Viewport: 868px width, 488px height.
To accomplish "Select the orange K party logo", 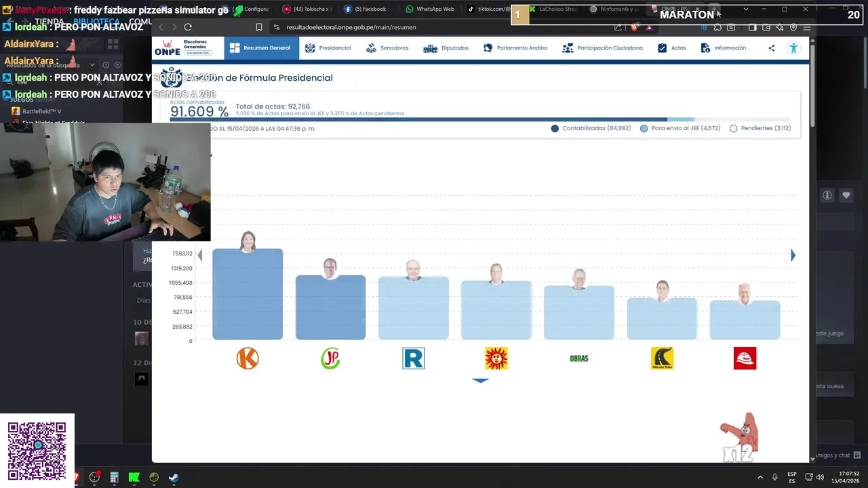I will click(x=248, y=358).
